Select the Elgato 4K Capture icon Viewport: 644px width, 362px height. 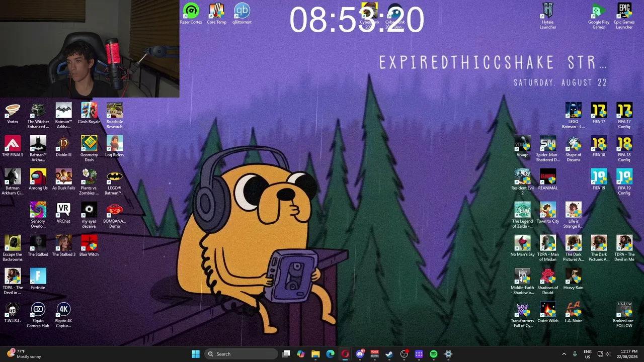(64, 315)
